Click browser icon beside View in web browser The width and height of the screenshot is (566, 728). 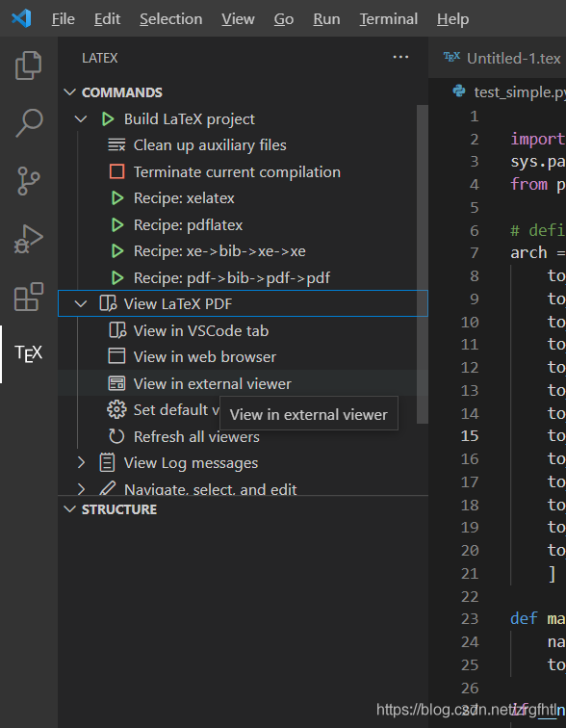coord(116,356)
